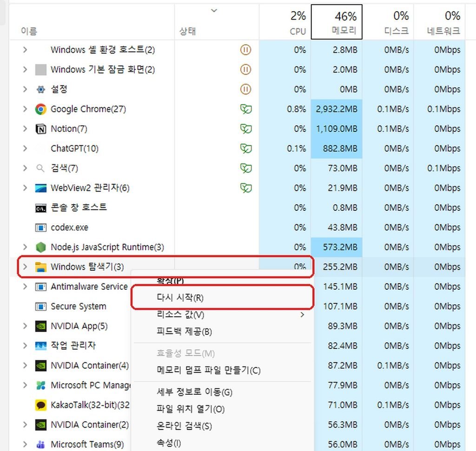The height and width of the screenshot is (451, 476).
Task: Click the Windows 기본 잠금 화면 icon
Action: (x=41, y=70)
